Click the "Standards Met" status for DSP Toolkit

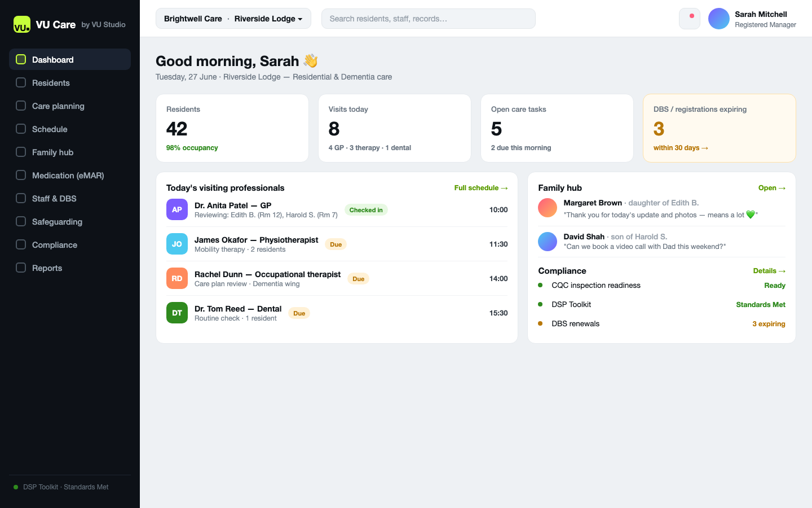[x=761, y=305]
